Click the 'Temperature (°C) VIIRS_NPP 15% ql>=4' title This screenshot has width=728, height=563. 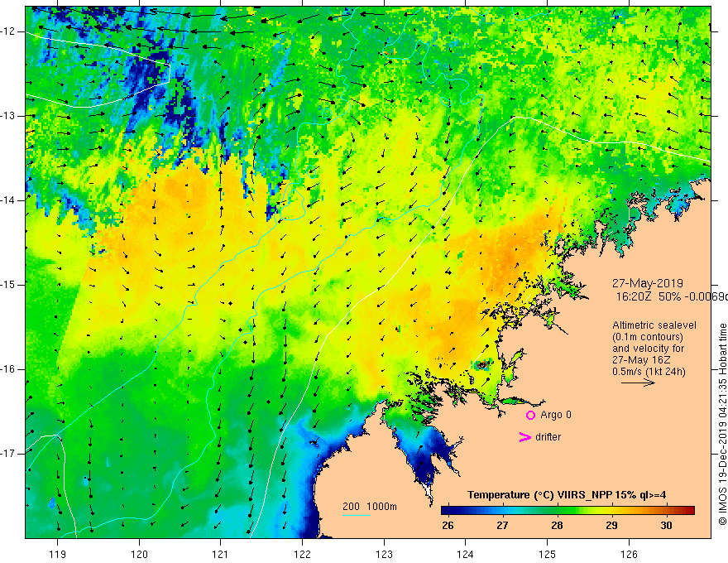point(567,495)
